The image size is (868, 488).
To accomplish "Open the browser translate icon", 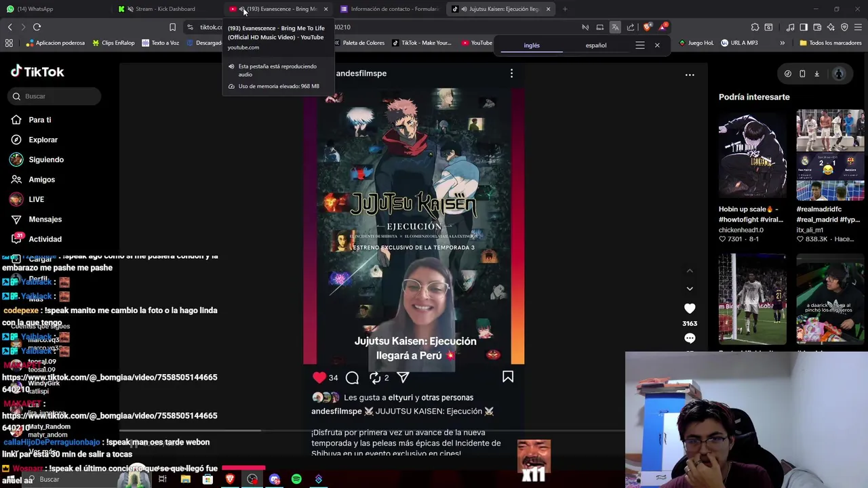I will 615,27.
